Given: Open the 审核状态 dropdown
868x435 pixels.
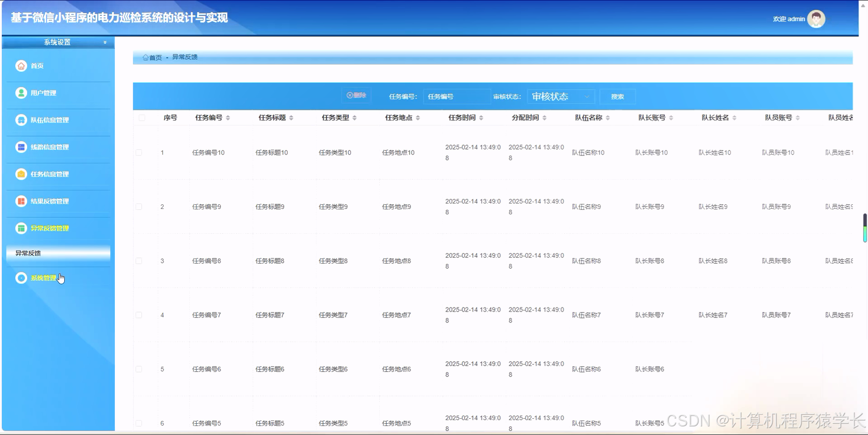Looking at the screenshot, I should tap(561, 96).
